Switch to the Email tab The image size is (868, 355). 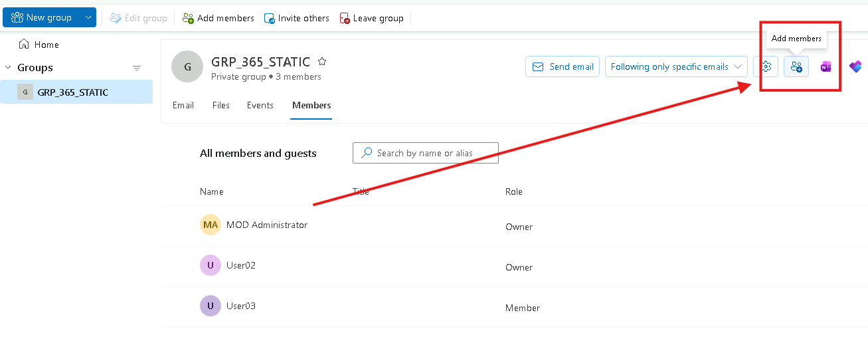pos(183,105)
